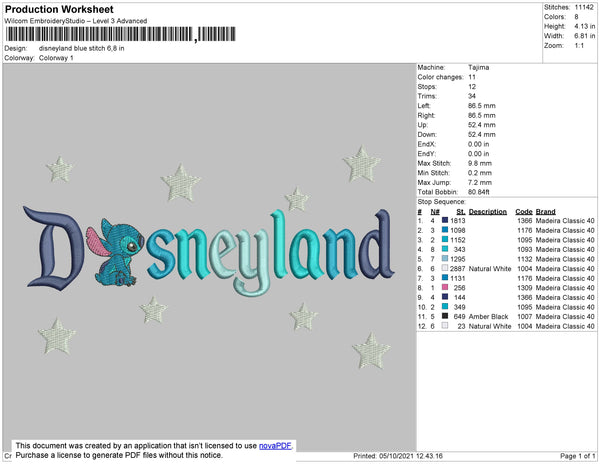Click the 'Stop Sequence:' label

point(442,202)
